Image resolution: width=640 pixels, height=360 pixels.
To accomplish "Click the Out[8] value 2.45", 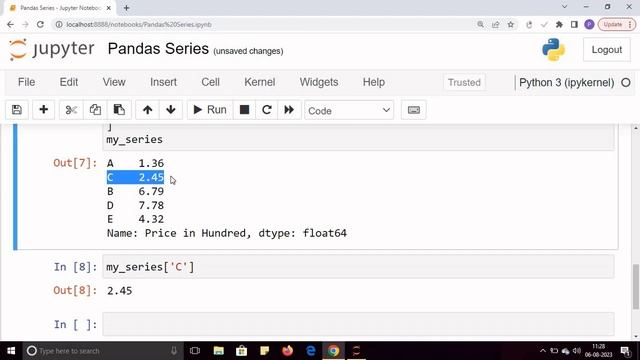I will point(120,291).
